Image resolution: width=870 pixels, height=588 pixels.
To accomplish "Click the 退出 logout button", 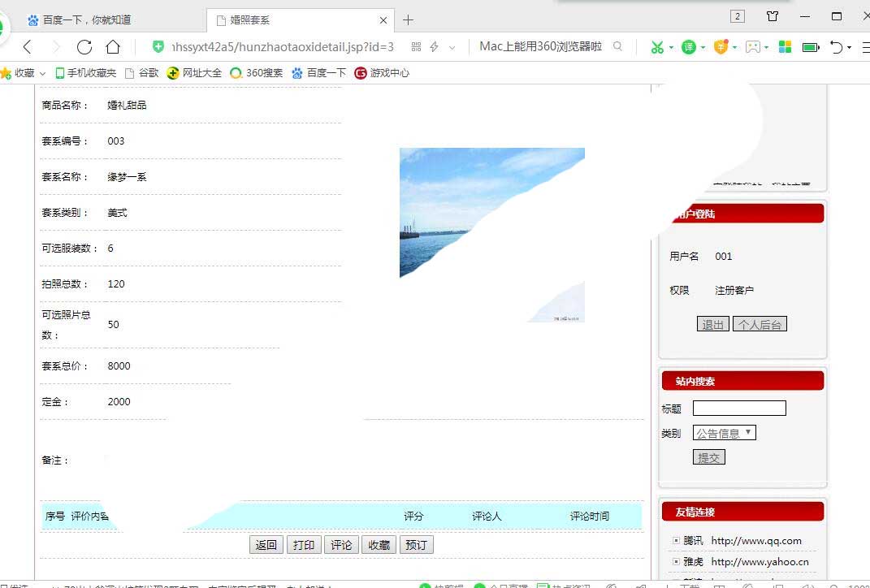I will point(712,325).
